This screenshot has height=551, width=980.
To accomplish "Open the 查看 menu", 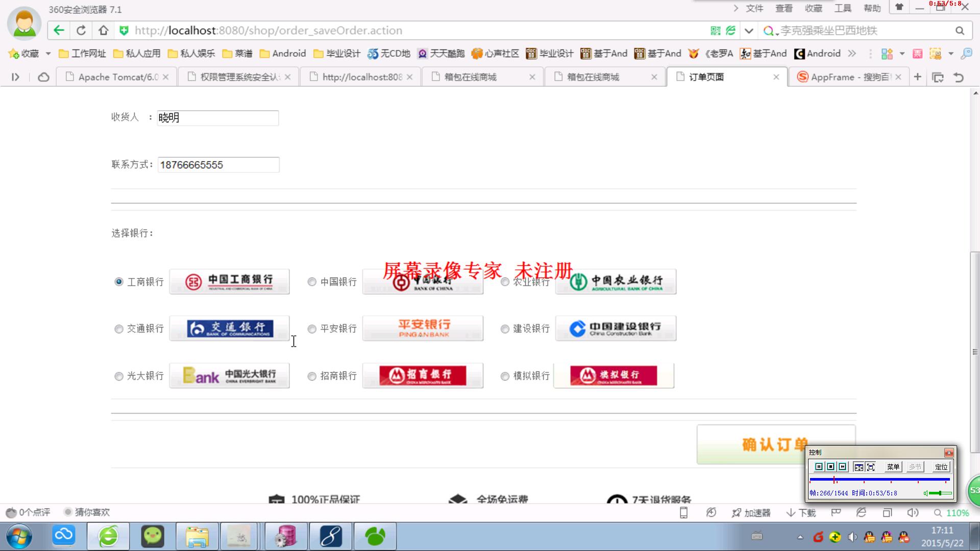I will (784, 8).
